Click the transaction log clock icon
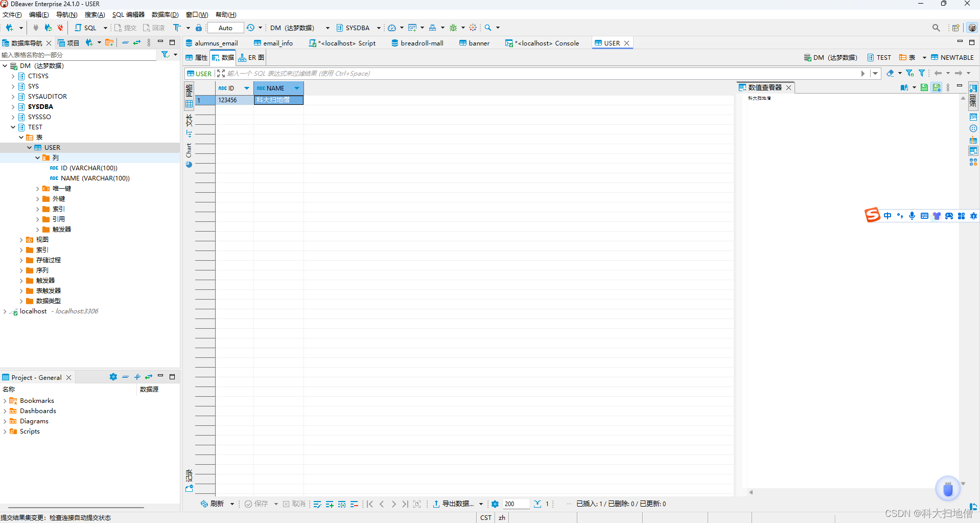The width and height of the screenshot is (980, 523). pyautogui.click(x=250, y=28)
